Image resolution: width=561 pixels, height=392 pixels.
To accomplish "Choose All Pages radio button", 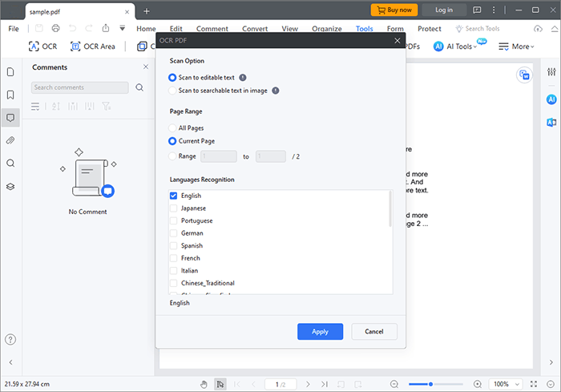I will coord(172,127).
